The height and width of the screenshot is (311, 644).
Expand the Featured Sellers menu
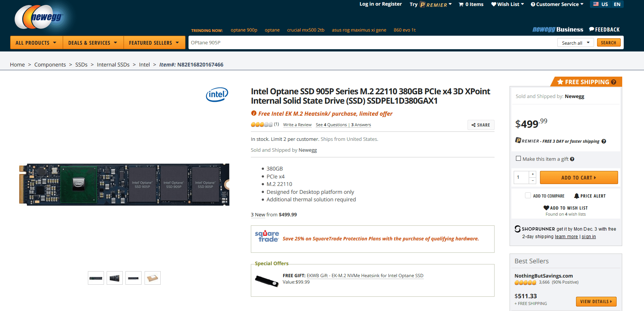[154, 43]
